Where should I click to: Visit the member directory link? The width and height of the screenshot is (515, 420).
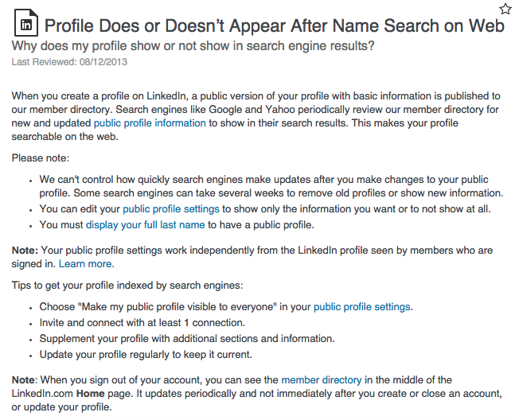tap(322, 380)
